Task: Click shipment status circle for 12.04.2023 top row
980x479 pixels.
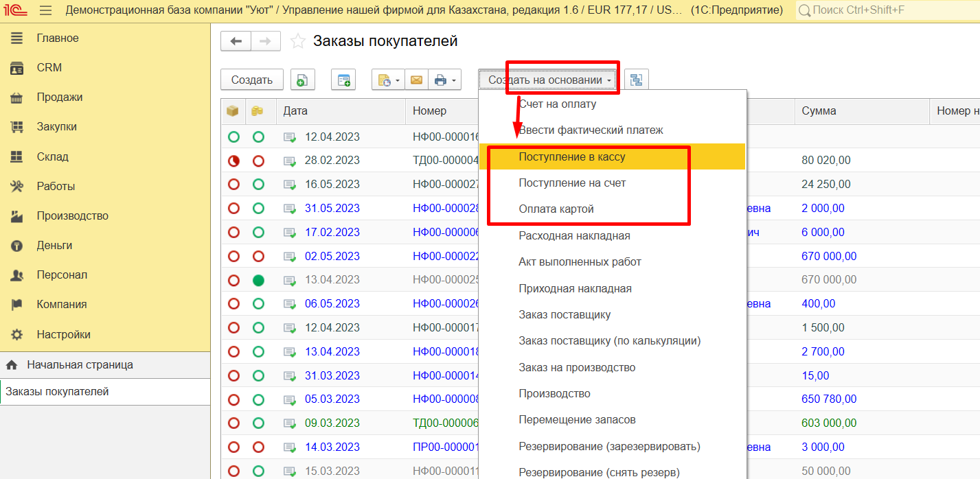Action: tap(233, 137)
